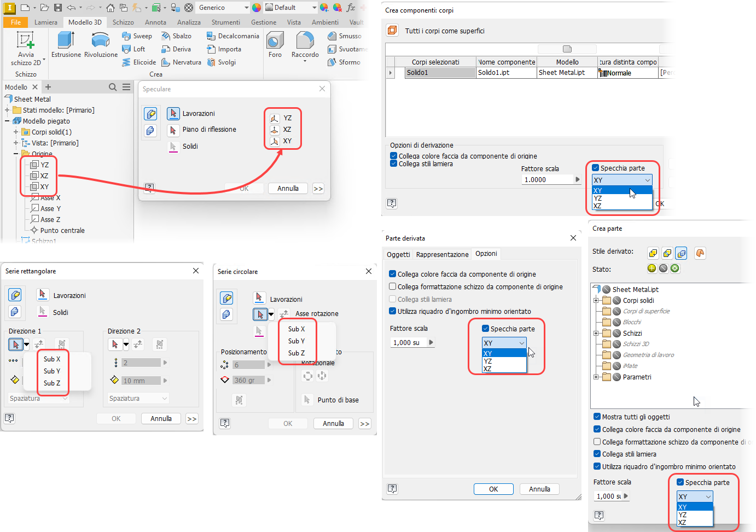Toggle Collega colore faccia in Parte derivata

point(392,274)
